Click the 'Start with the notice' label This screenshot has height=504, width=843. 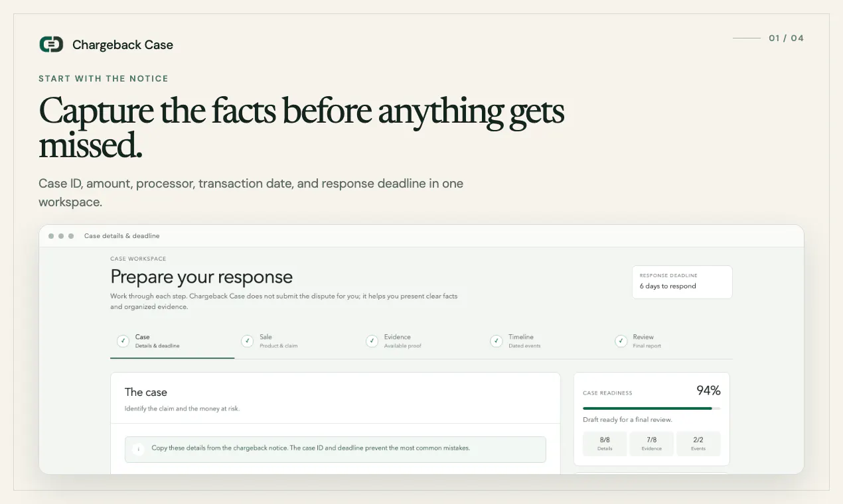pyautogui.click(x=104, y=78)
